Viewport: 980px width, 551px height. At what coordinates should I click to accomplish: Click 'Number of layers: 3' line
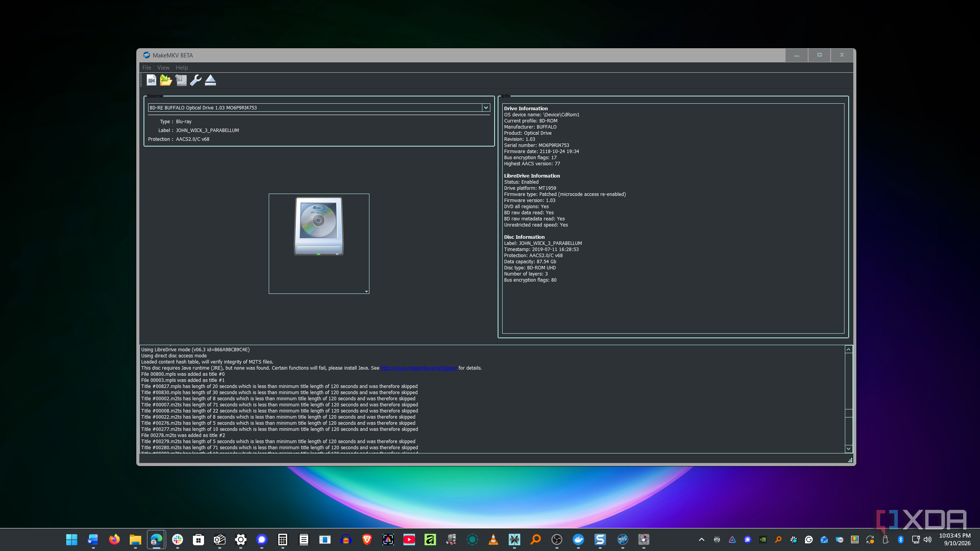pos(526,274)
